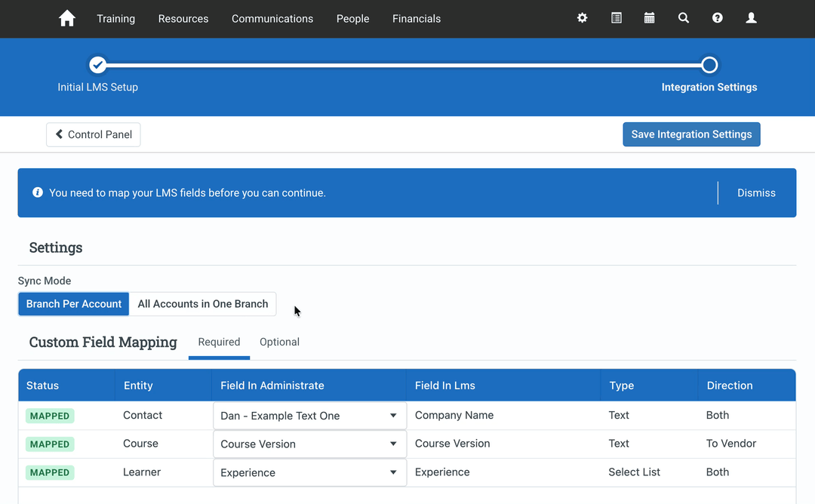This screenshot has width=815, height=504.
Task: Open the Dan - Example Text One dropdown
Action: pyautogui.click(x=310, y=416)
